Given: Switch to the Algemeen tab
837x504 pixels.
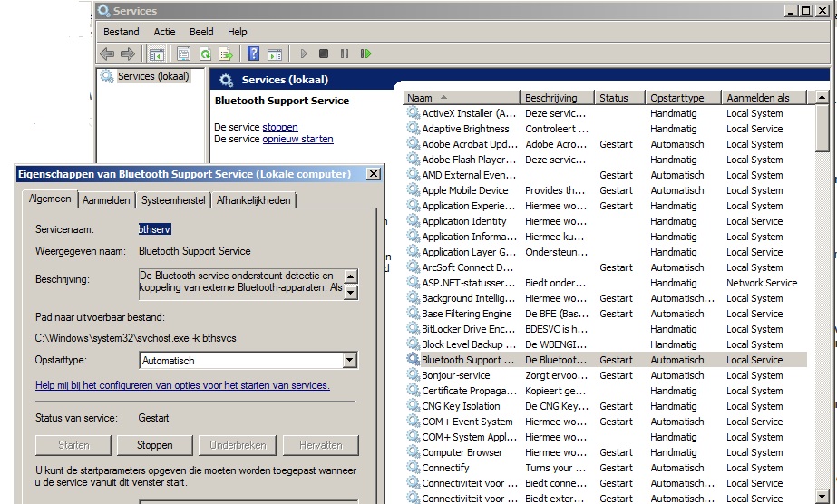Looking at the screenshot, I should click(50, 199).
